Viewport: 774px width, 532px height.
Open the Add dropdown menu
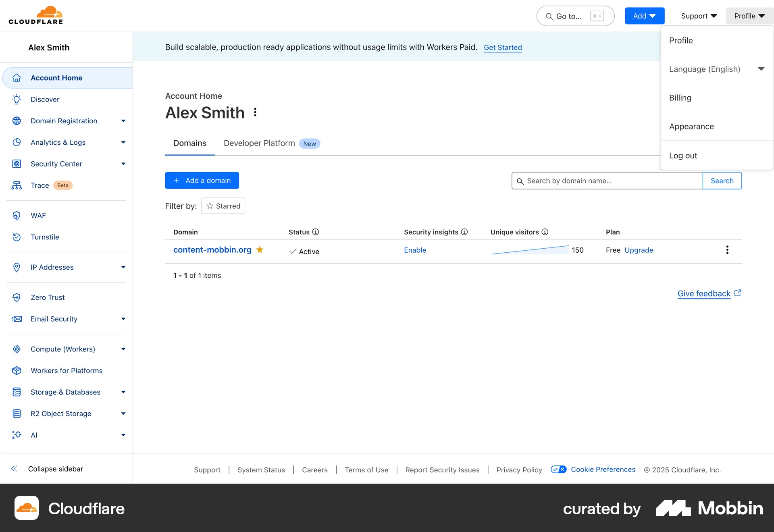tap(644, 16)
